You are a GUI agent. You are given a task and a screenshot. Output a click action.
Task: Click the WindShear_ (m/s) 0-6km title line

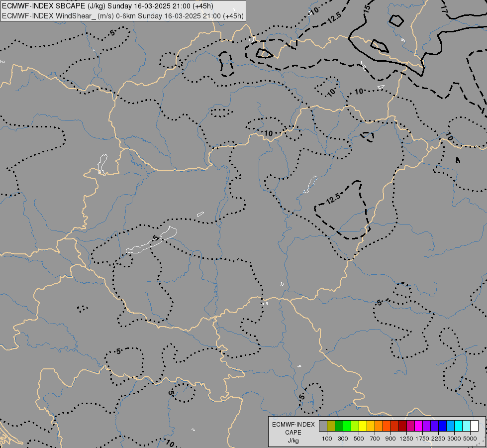point(123,16)
